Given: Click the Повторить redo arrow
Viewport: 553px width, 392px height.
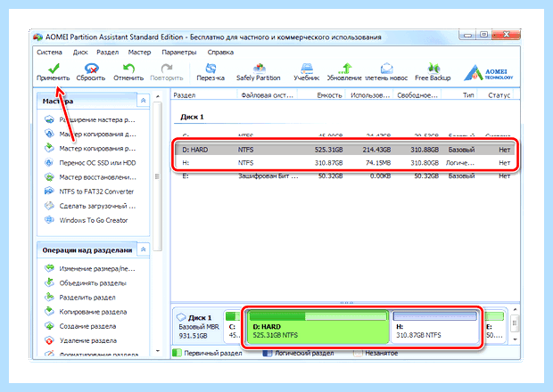Looking at the screenshot, I should click(167, 72).
